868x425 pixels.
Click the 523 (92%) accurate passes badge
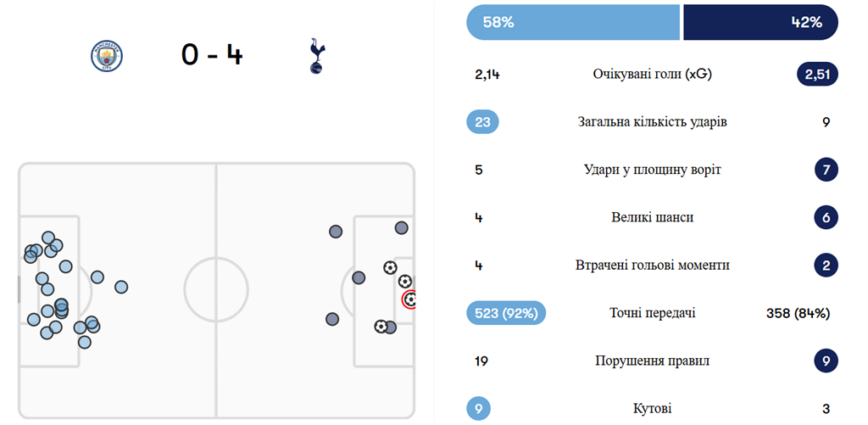point(507,313)
